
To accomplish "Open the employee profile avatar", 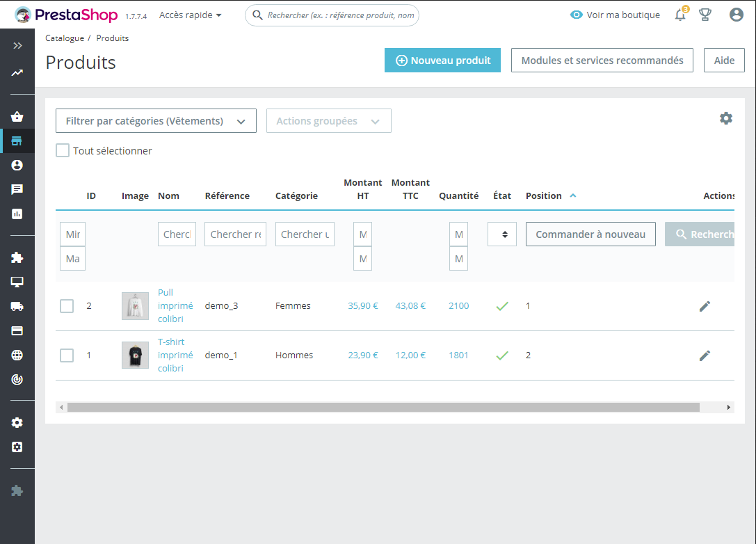I will coord(737,15).
